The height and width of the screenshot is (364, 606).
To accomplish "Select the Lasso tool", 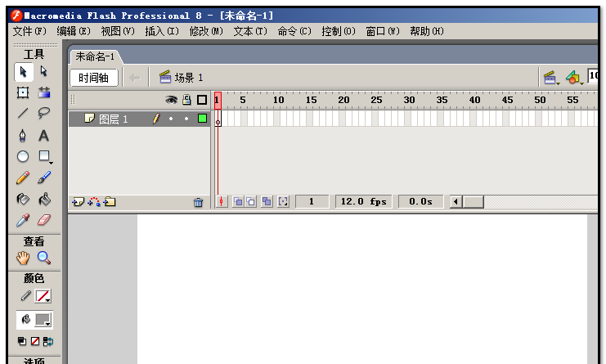I will [x=43, y=114].
